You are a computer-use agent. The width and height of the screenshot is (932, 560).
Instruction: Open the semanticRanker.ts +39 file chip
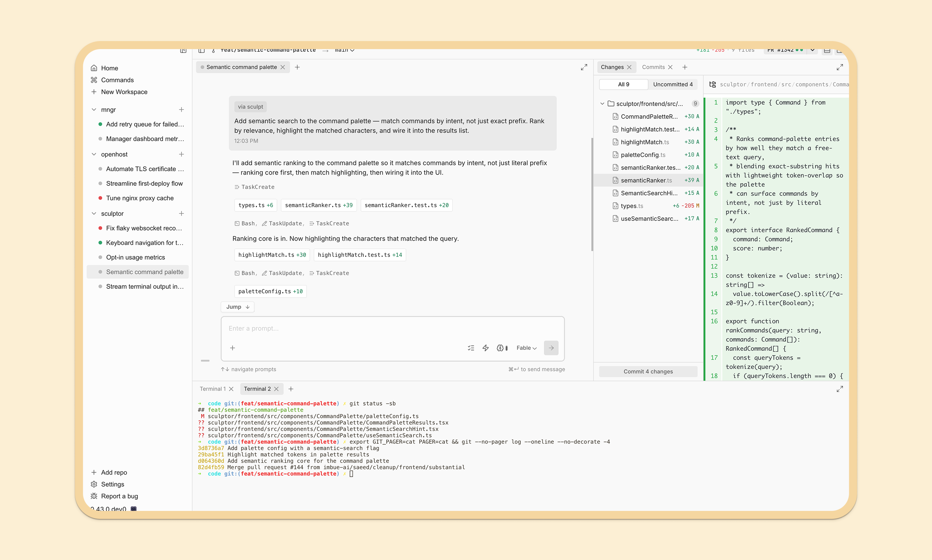click(x=319, y=205)
